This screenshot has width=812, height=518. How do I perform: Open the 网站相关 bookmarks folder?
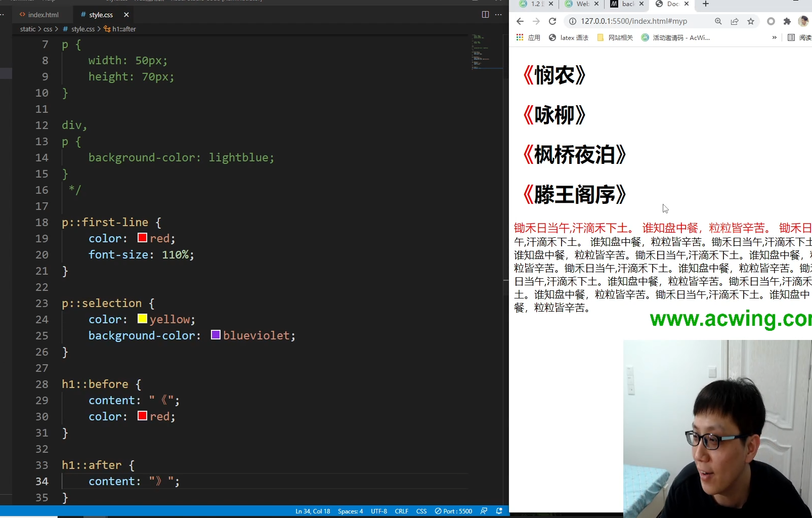(x=615, y=37)
